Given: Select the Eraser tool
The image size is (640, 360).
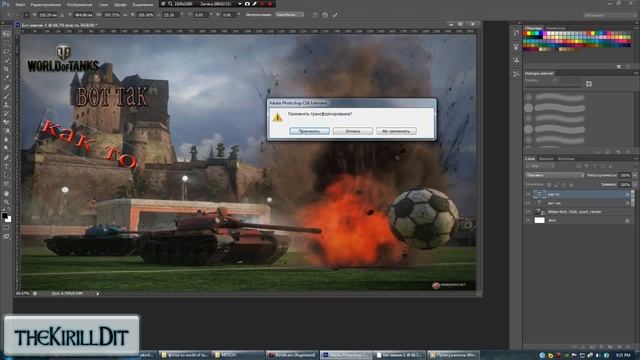Looking at the screenshot, I should click(x=7, y=122).
